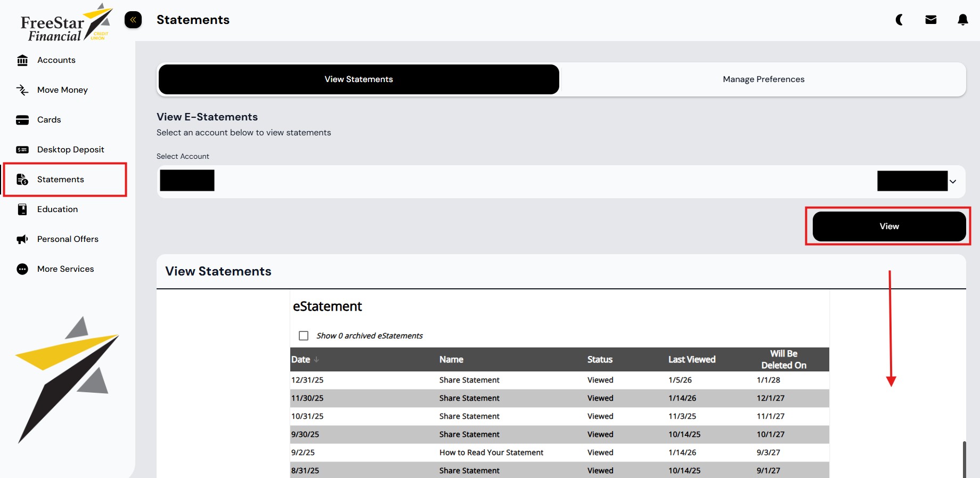This screenshot has width=980, height=478.
Task: Sort the table by Date column
Action: point(301,360)
